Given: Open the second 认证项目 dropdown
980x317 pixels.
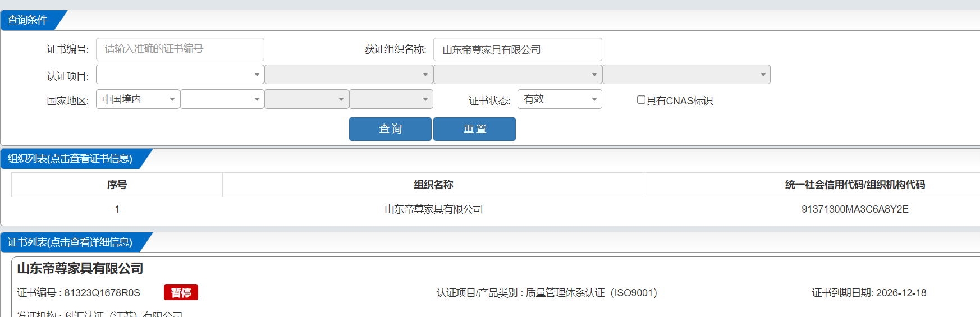Looking at the screenshot, I should tap(349, 75).
